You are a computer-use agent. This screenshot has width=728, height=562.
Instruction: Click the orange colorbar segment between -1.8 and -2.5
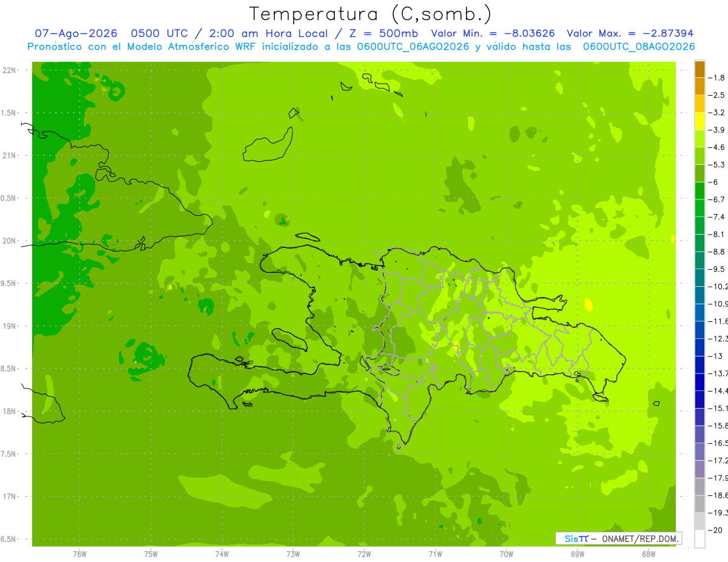[x=699, y=87]
